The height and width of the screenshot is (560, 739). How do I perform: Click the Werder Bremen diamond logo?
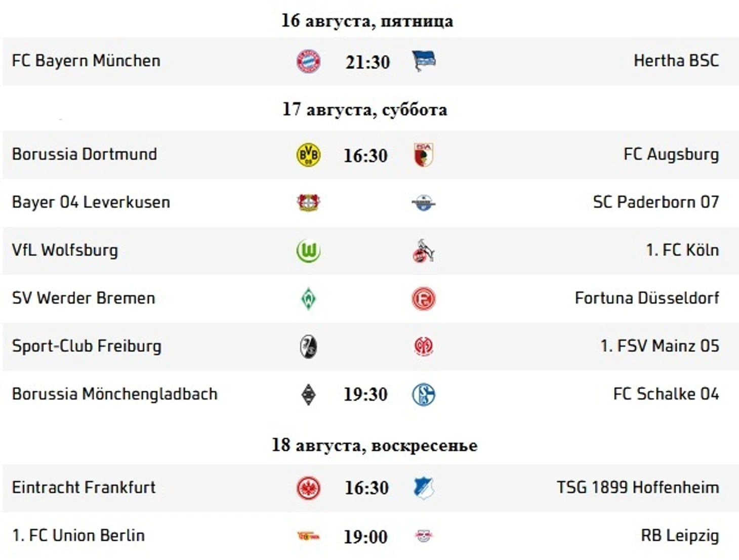pos(308,298)
